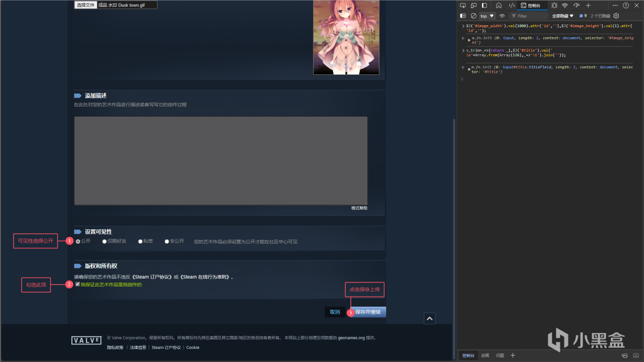Switch to the 问题 drawer tab

point(500,355)
